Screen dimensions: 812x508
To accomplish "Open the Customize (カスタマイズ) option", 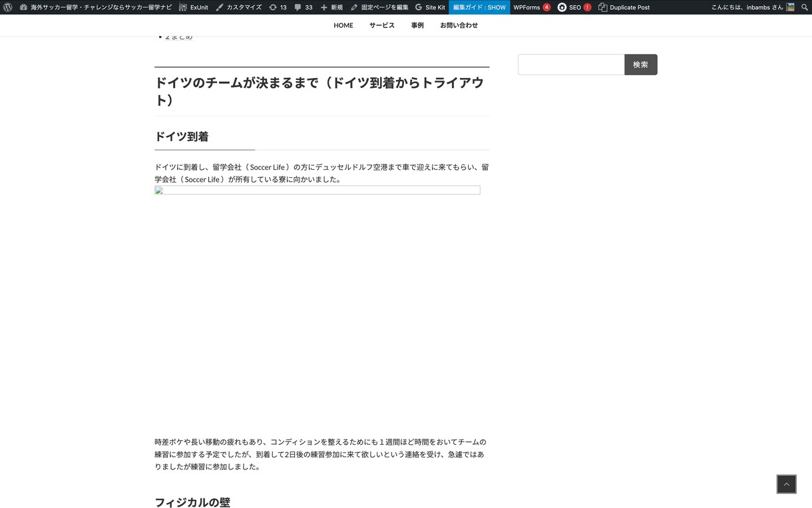I will coord(238,7).
